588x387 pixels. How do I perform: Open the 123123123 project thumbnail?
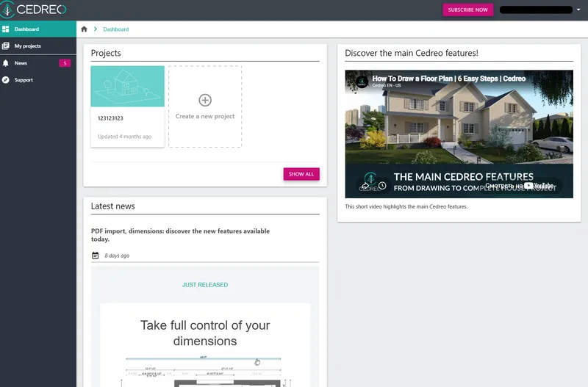tap(127, 86)
